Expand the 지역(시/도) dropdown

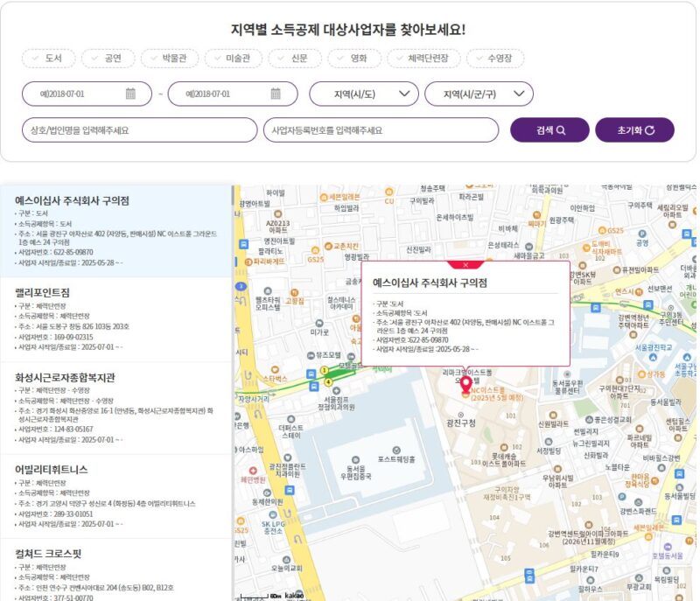[x=364, y=94]
